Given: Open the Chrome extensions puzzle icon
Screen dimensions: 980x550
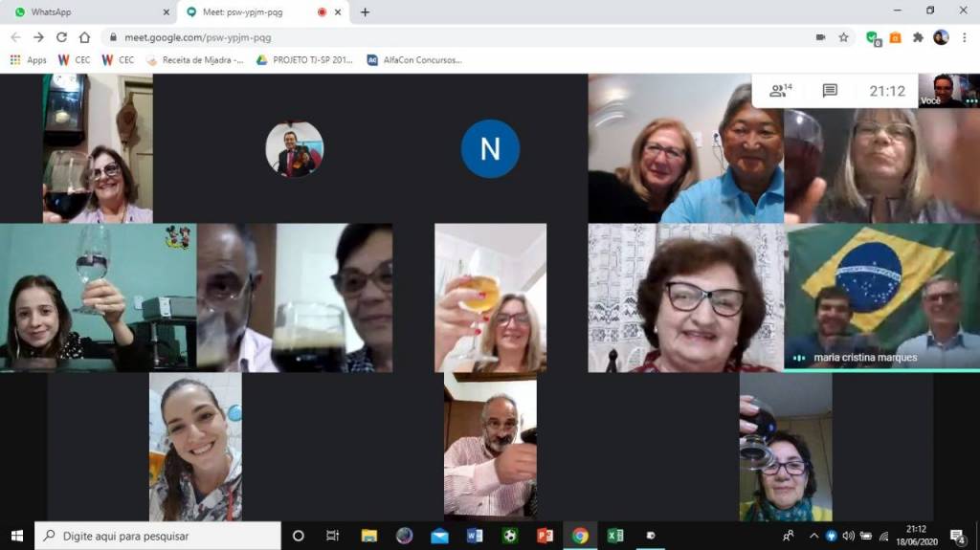Looking at the screenshot, I should pos(918,37).
